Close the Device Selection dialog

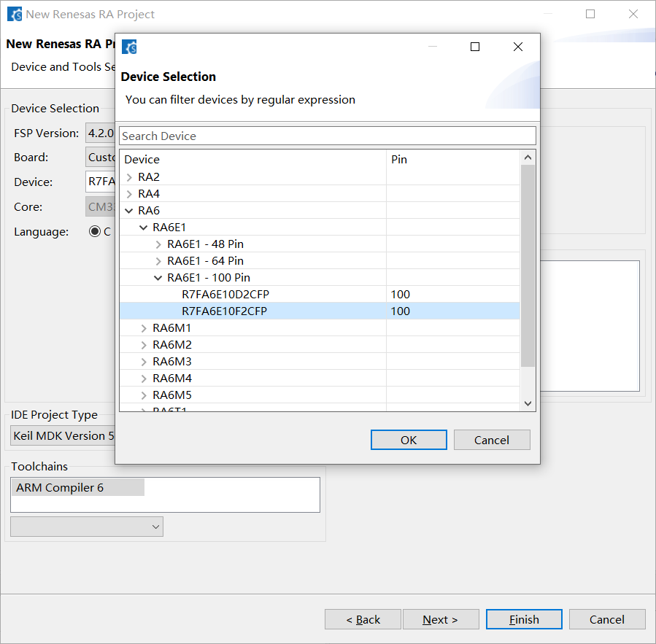click(518, 47)
